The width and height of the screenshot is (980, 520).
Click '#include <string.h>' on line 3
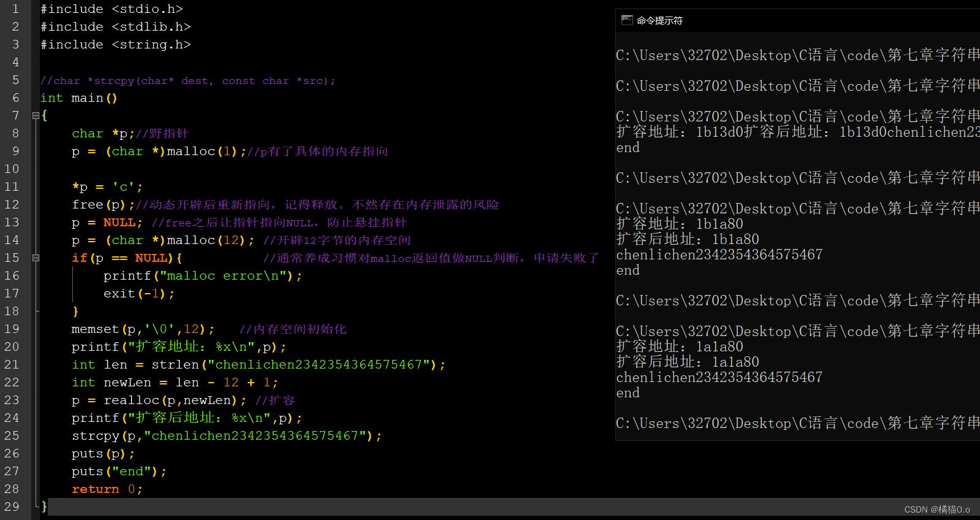pyautogui.click(x=115, y=44)
